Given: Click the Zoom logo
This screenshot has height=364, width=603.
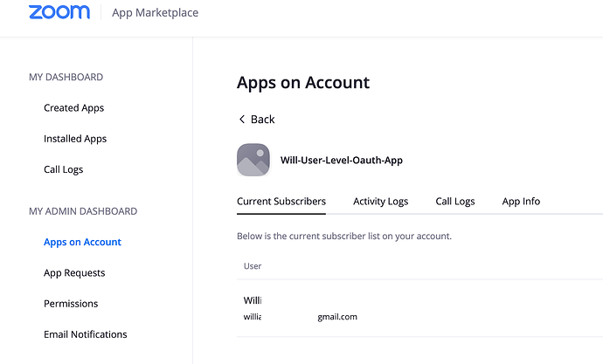Looking at the screenshot, I should tap(59, 12).
